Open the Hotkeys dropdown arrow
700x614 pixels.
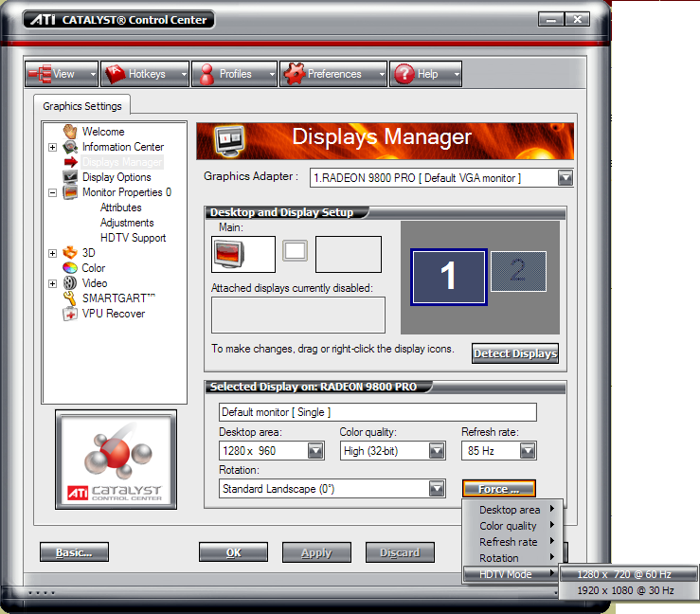pyautogui.click(x=184, y=74)
